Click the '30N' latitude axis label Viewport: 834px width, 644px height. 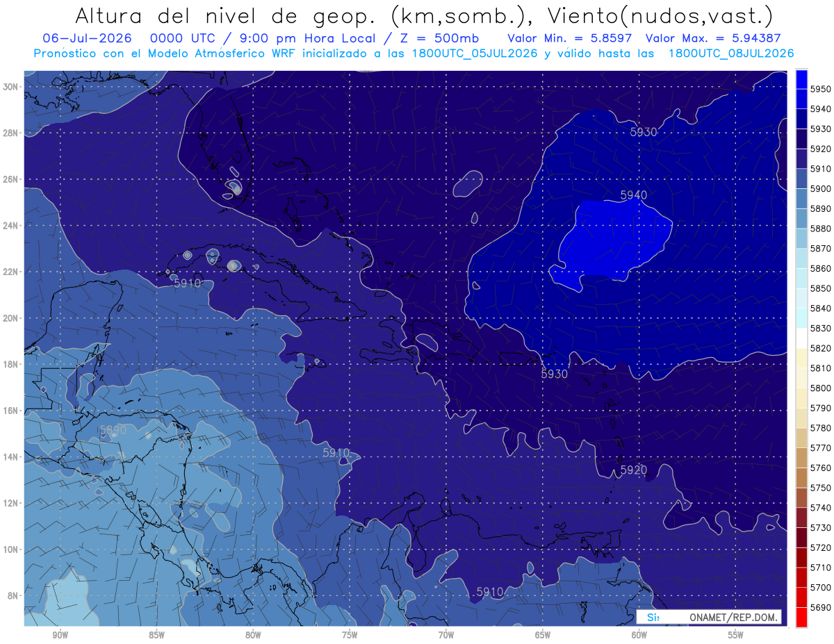(10, 87)
